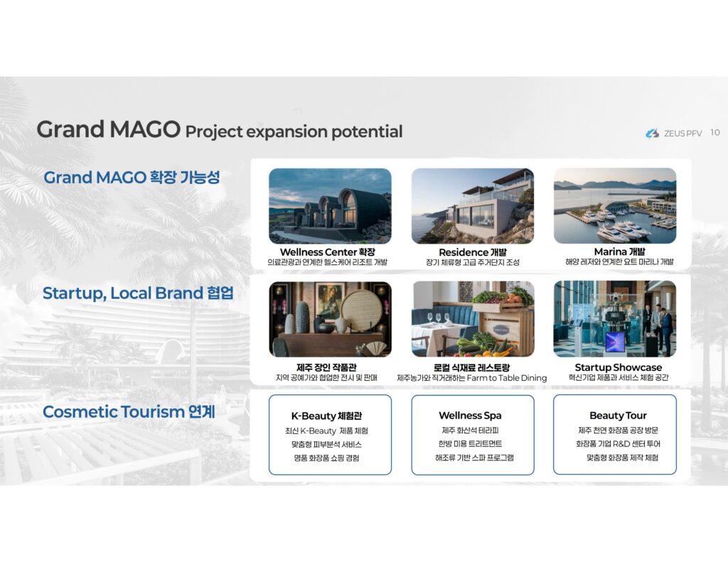Click '해양 레저와 연계한 요트 마리나 개발' text
This screenshot has height=562, width=728.
pos(619,261)
